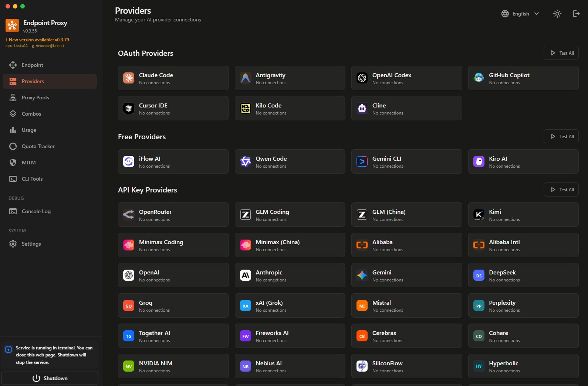This screenshot has width=588, height=386.
Task: Click the Gemini CLI terminal icon
Action: tap(362, 161)
